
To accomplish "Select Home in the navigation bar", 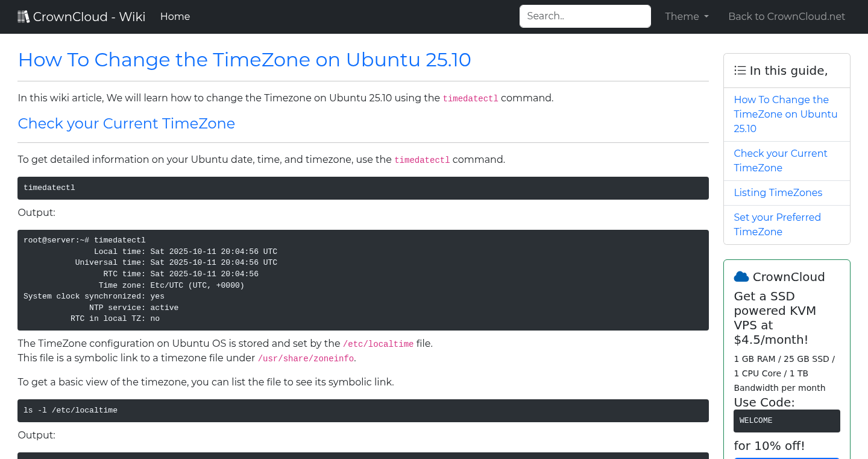I will (175, 16).
